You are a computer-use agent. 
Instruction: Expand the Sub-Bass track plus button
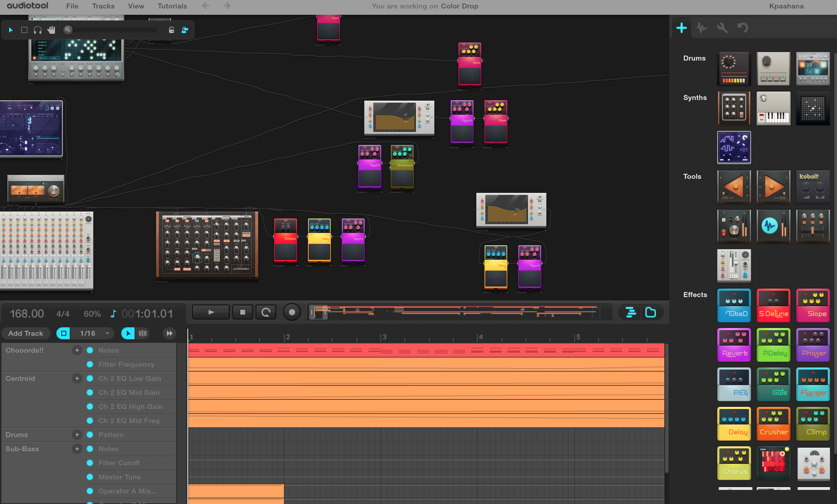(x=77, y=449)
